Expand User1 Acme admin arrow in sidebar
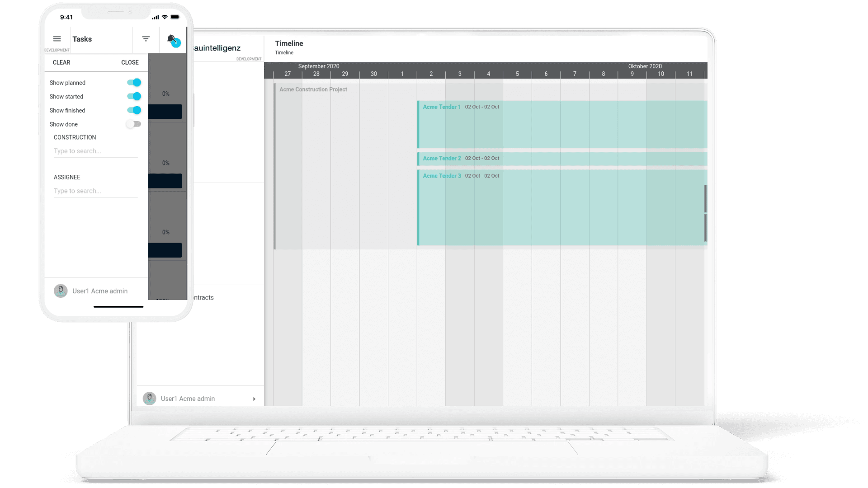Screen dimensions: 868x488 tap(254, 399)
